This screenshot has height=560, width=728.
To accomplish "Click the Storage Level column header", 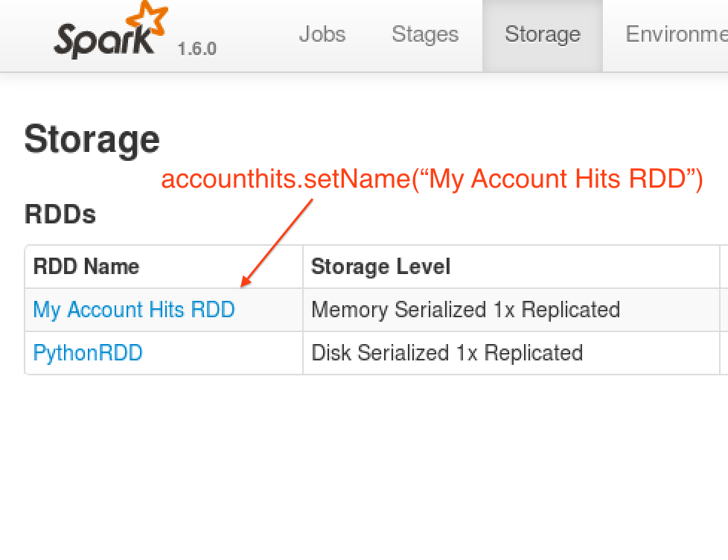I will click(380, 267).
